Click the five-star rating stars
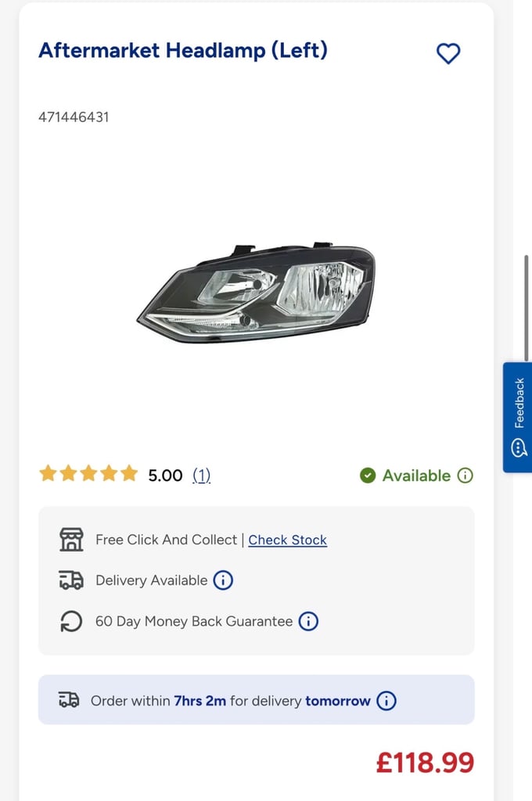Screen dimensions: 532x801 coord(88,473)
